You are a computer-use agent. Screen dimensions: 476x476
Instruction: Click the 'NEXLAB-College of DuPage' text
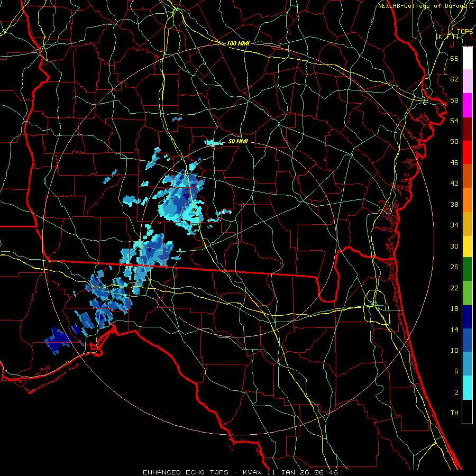coord(423,6)
